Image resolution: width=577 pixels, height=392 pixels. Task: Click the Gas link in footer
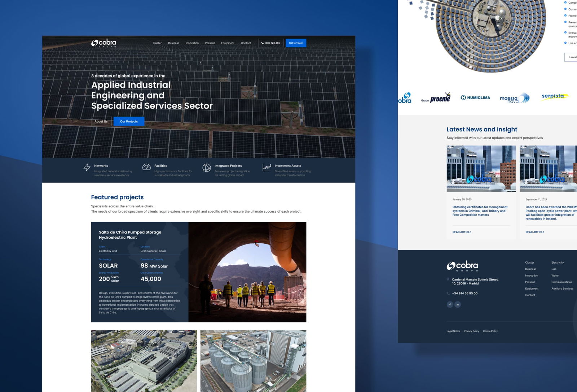[554, 269]
